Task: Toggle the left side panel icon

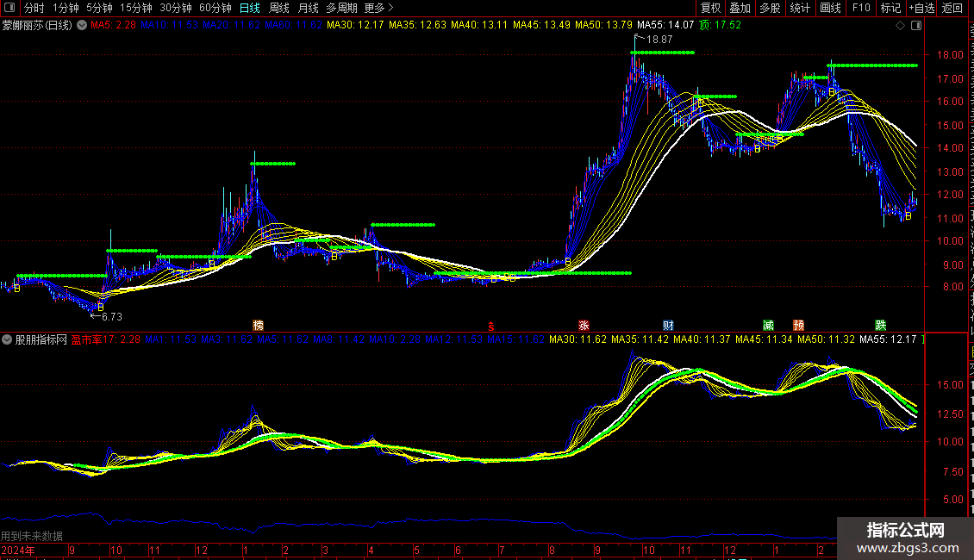Action: [9, 8]
